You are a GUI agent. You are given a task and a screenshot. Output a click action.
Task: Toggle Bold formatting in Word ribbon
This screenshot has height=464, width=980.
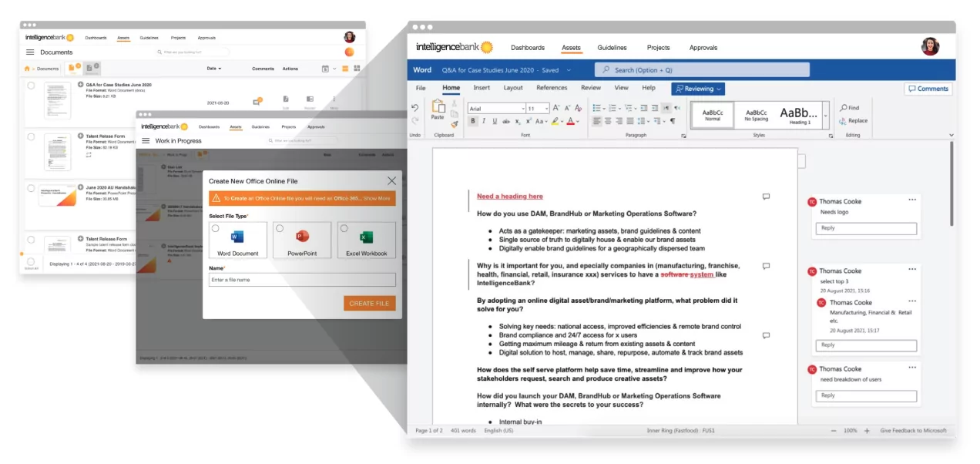(473, 121)
